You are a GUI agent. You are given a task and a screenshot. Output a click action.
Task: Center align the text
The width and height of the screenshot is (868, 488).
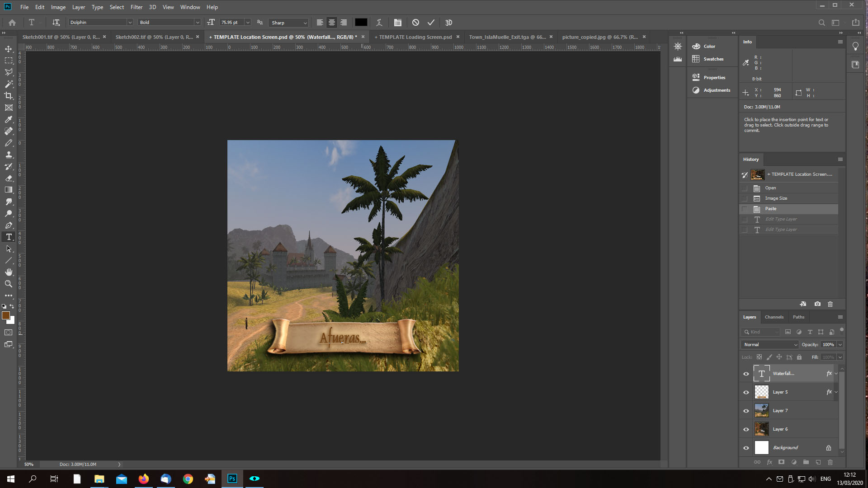[332, 23]
